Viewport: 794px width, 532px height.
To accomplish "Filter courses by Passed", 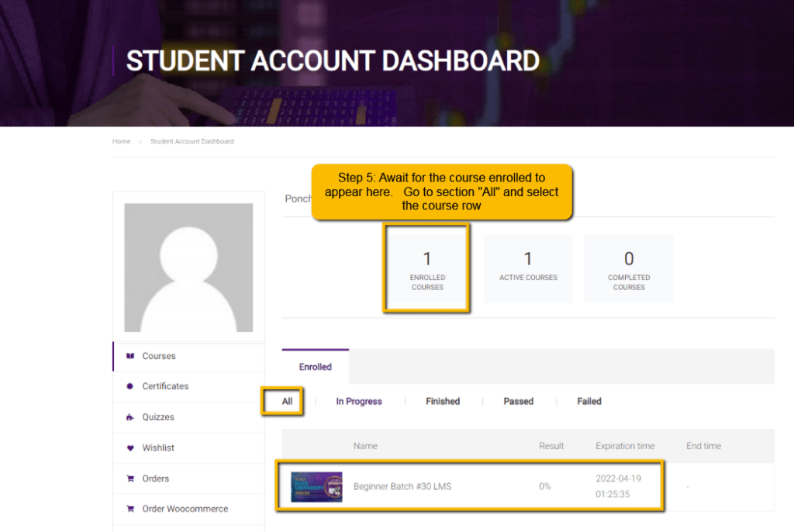I will pyautogui.click(x=518, y=402).
